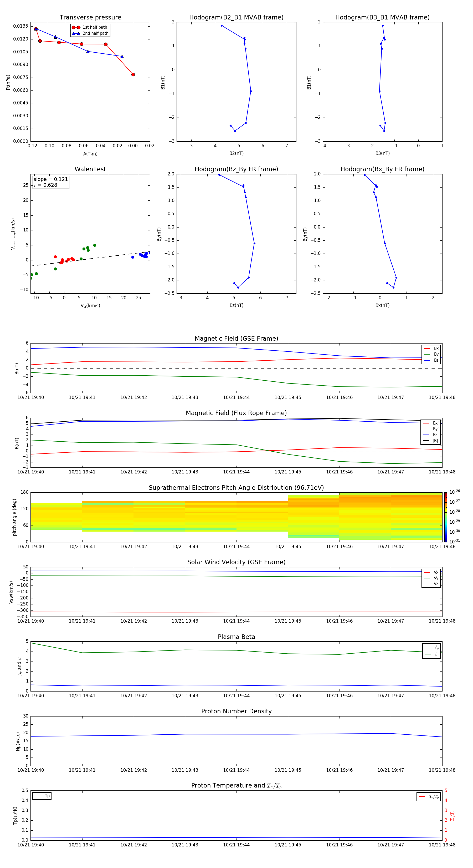This screenshot has height=868, width=473.
Task: Click the "A(T·m)" x-axis label
Action: pos(90,154)
